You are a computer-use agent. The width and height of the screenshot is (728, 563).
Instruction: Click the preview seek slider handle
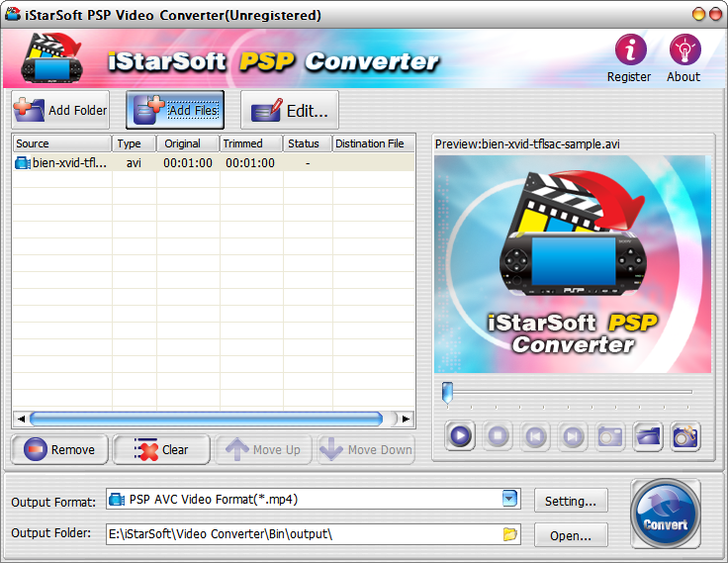tap(447, 392)
